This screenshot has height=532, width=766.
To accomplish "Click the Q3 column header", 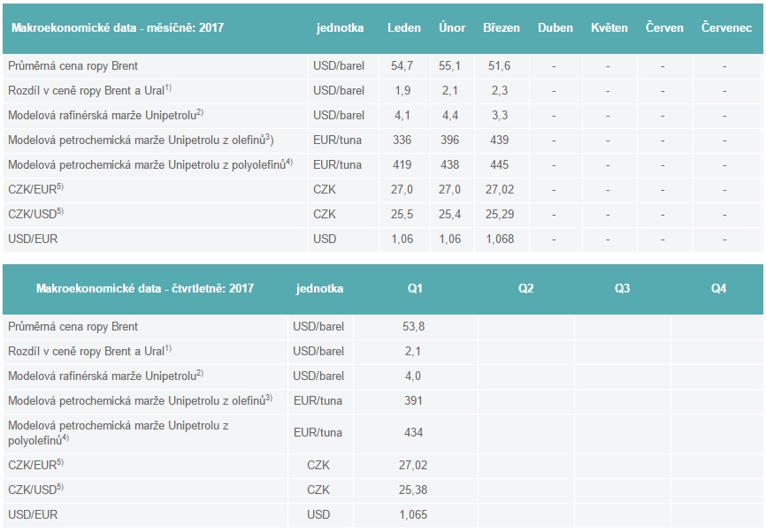I will 622,288.
